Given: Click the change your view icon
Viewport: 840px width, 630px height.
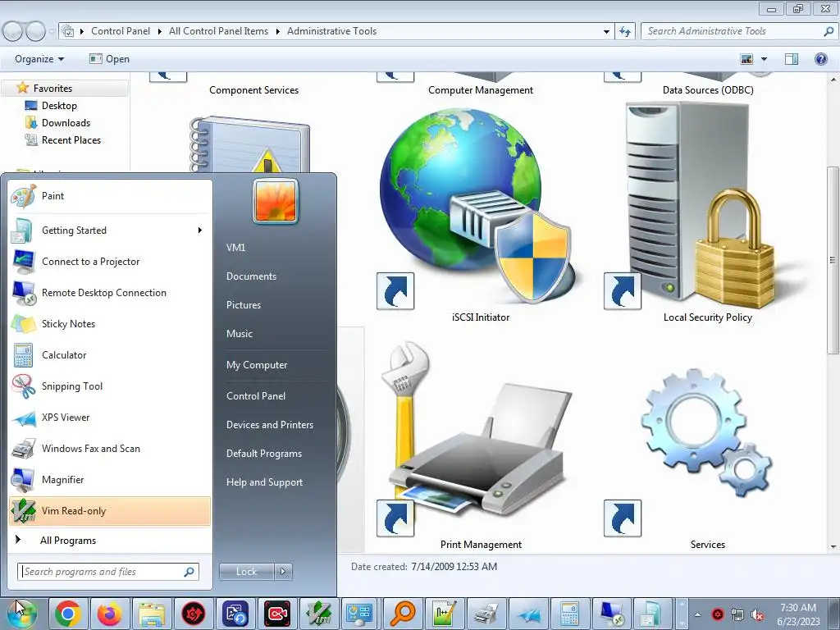Looking at the screenshot, I should [746, 59].
